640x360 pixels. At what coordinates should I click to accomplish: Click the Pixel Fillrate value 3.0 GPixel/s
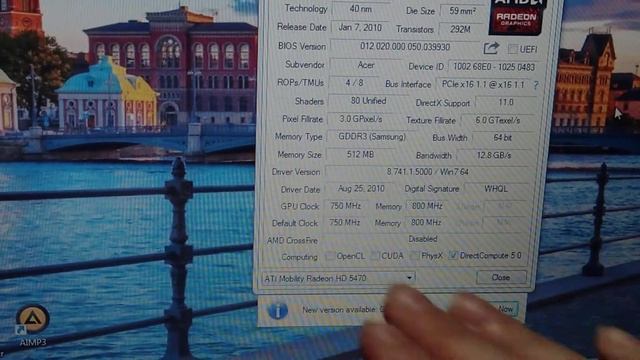360,119
